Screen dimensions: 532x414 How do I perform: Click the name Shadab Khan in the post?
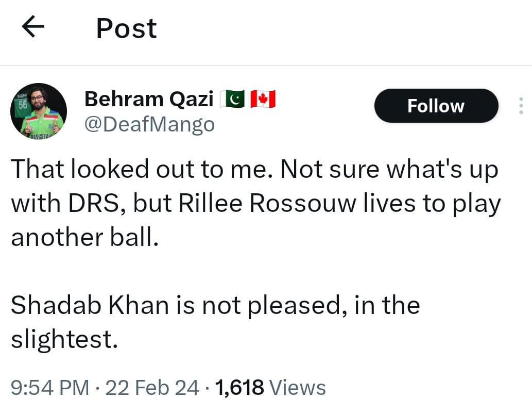click(90, 305)
